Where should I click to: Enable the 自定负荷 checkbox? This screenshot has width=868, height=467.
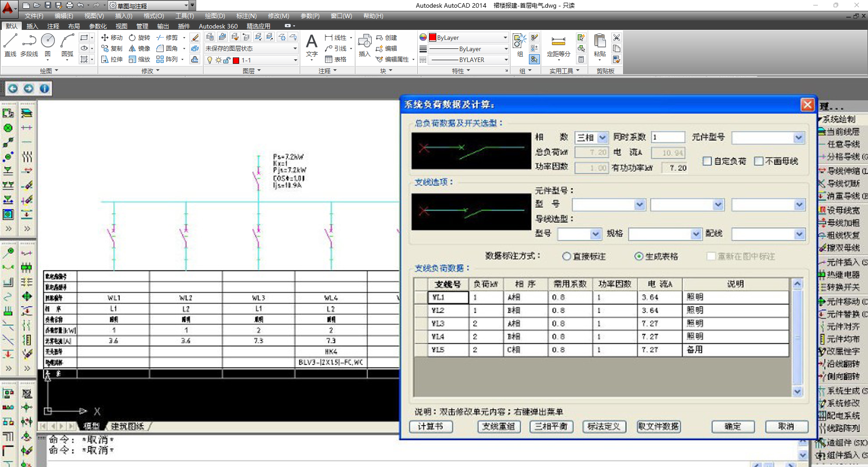coord(708,161)
